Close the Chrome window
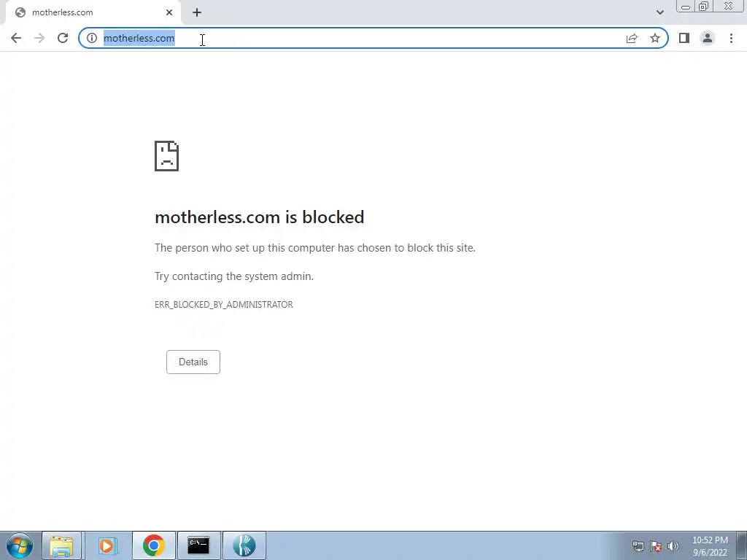This screenshot has height=560, width=747. (729, 6)
